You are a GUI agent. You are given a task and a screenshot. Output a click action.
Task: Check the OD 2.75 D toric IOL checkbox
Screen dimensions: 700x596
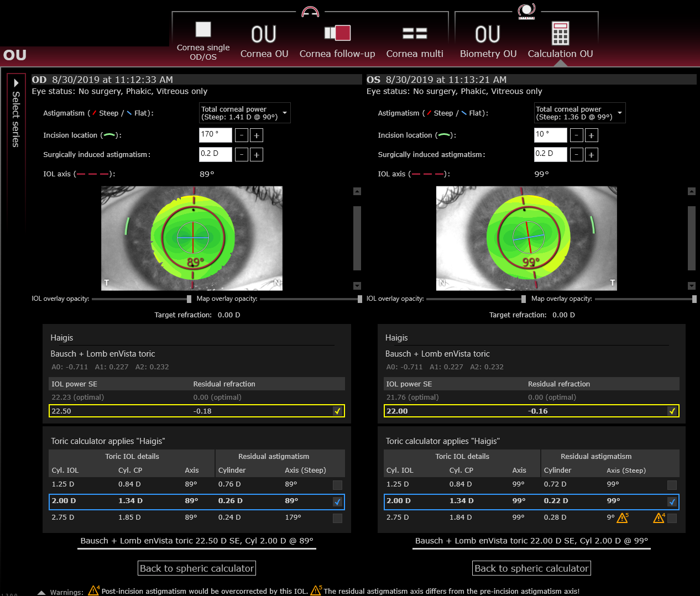[337, 518]
